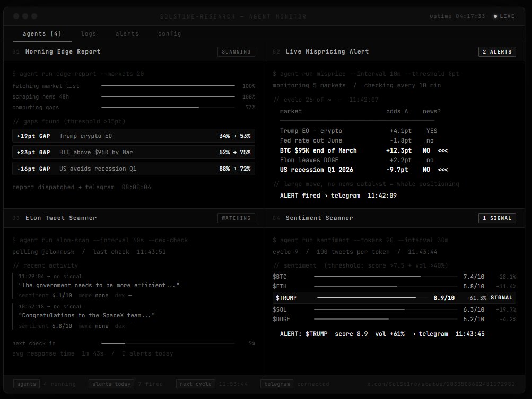Image resolution: width=532 pixels, height=399 pixels.
Task: Click the 52% → 75% odds value
Action: pyautogui.click(x=235, y=152)
